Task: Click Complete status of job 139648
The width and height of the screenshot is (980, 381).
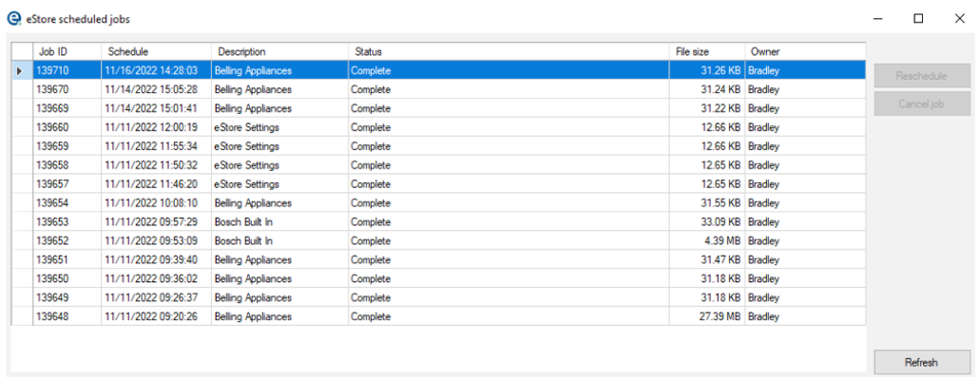Action: pyautogui.click(x=509, y=316)
